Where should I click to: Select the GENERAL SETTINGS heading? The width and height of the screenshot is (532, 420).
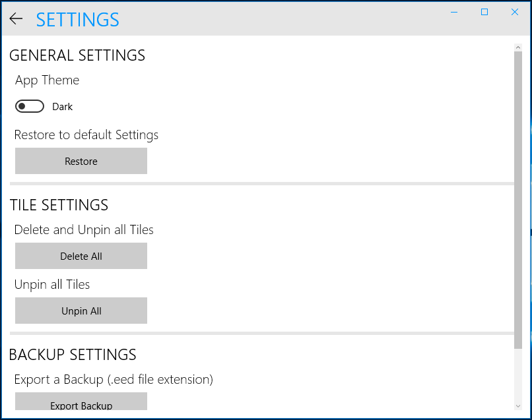click(x=77, y=55)
